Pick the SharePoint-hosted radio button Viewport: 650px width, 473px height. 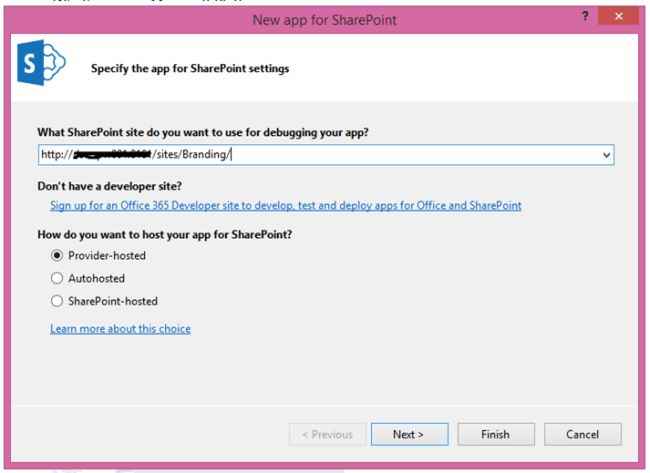(x=57, y=301)
